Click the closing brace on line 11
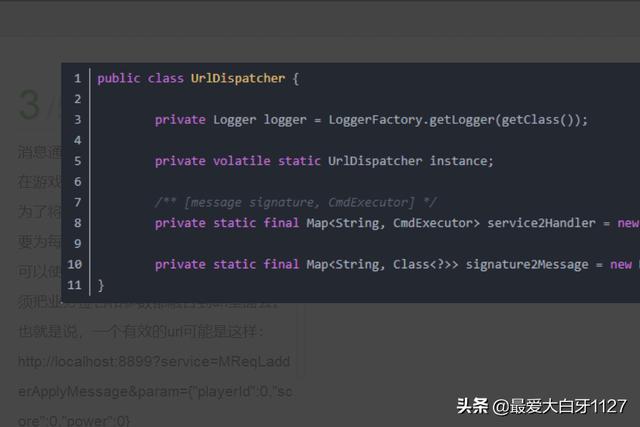 pos(101,285)
